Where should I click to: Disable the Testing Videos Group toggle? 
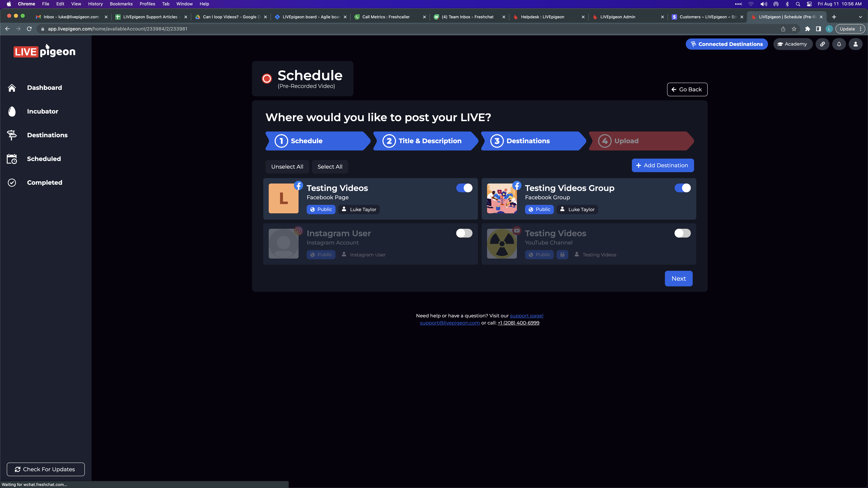click(x=682, y=188)
